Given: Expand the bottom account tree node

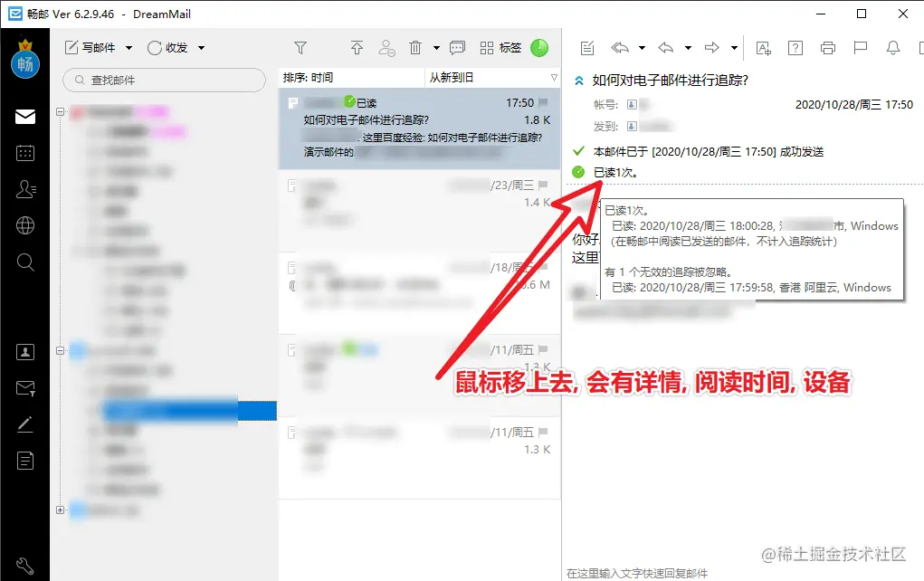Looking at the screenshot, I should point(60,510).
